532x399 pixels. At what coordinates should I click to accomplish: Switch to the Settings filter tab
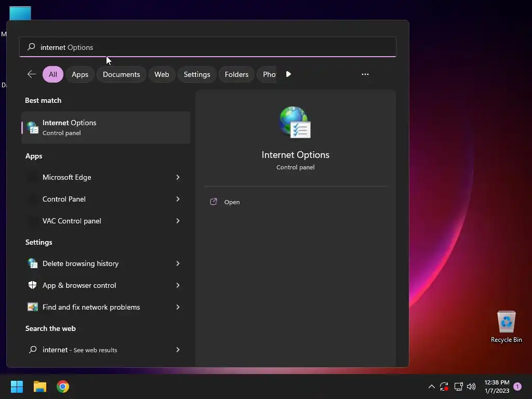[x=197, y=74]
